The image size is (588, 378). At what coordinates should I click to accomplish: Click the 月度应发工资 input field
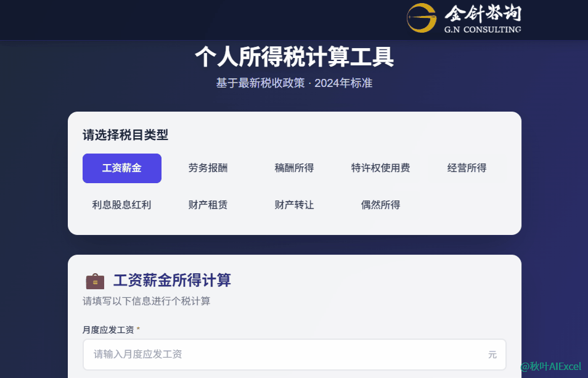[x=295, y=355]
